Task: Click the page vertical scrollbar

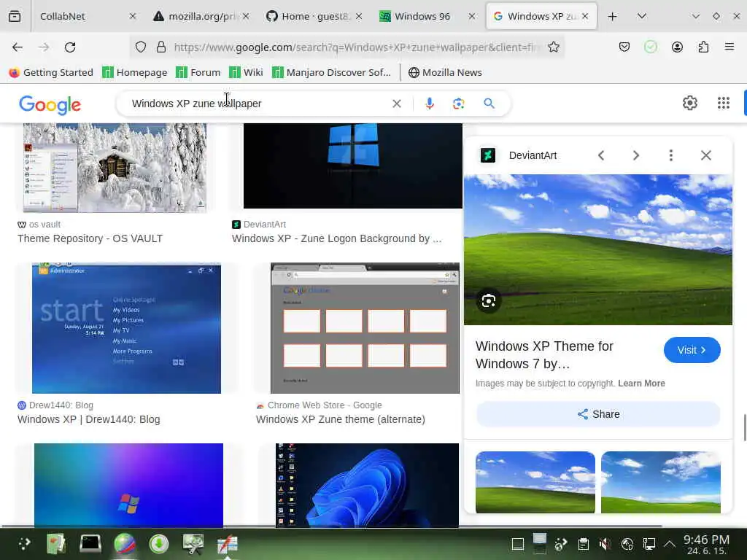Action: [745, 427]
